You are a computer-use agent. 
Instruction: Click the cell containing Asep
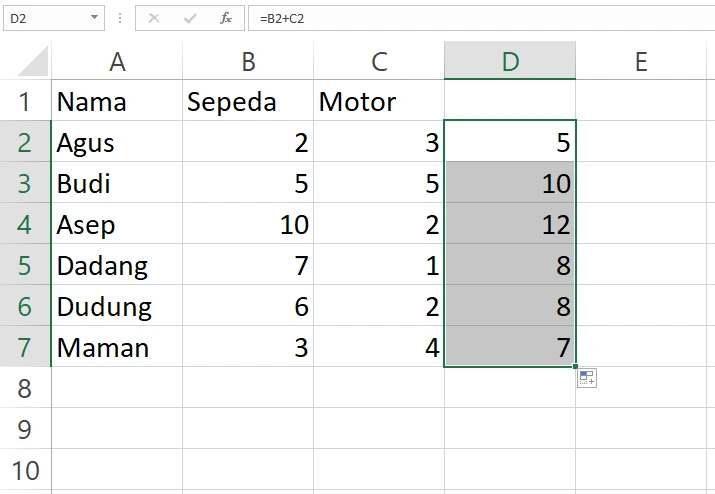coord(117,224)
